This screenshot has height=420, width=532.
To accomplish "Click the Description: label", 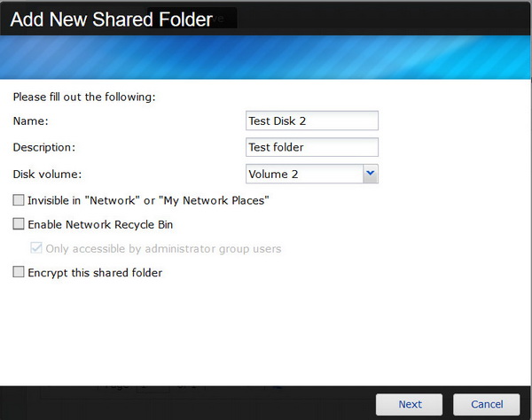I will (44, 147).
